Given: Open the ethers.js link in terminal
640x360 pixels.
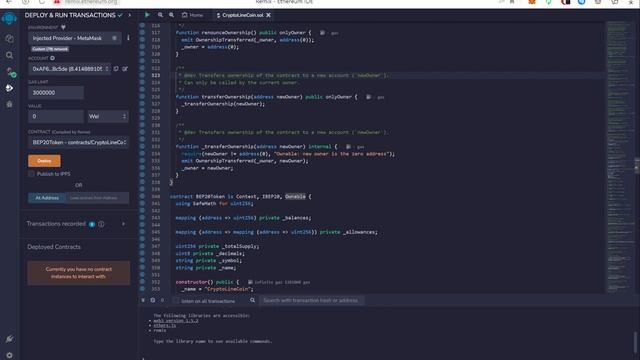Looking at the screenshot, I should (165, 326).
